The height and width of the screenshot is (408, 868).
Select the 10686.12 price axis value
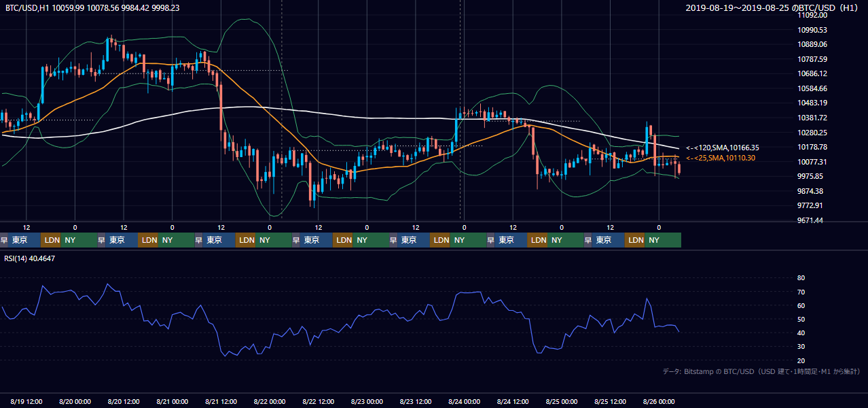click(812, 73)
